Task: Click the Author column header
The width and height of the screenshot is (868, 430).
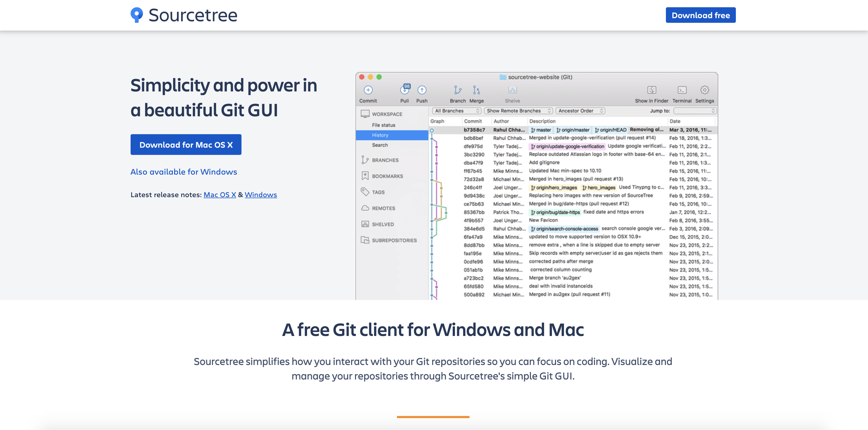Action: click(x=501, y=121)
